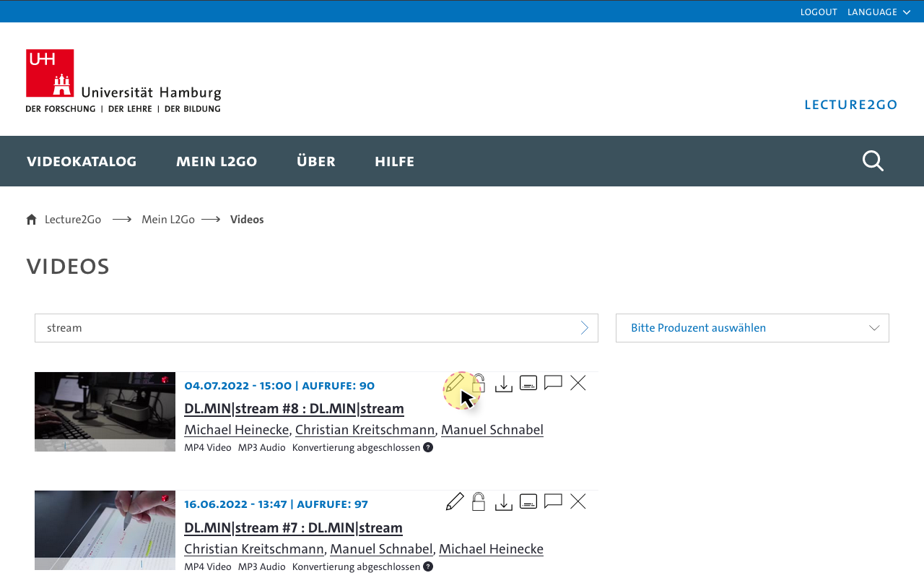924x578 pixels.
Task: Click "MP4 Video" under stream #7
Action: pyautogui.click(x=208, y=567)
